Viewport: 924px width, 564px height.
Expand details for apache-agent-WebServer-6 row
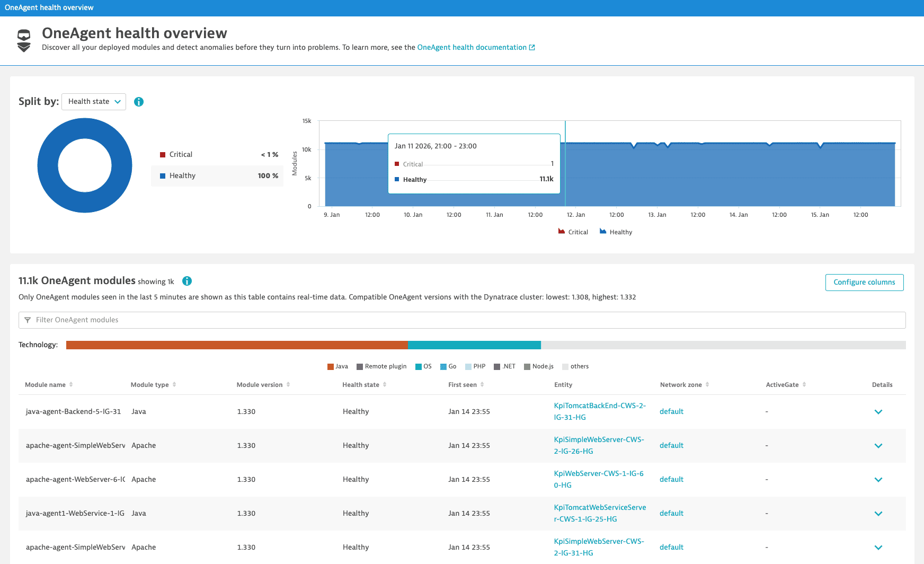point(878,480)
